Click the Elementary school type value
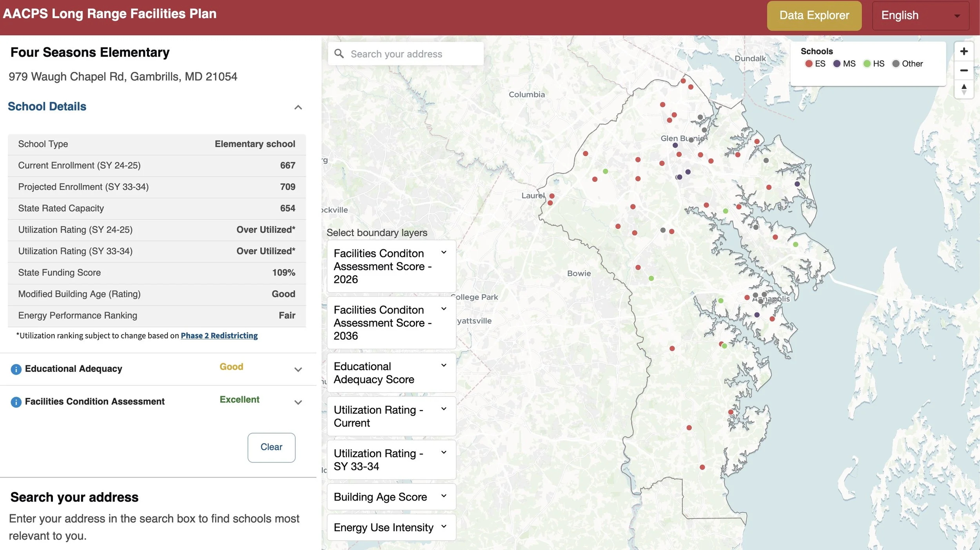Image resolution: width=980 pixels, height=550 pixels. click(x=255, y=144)
